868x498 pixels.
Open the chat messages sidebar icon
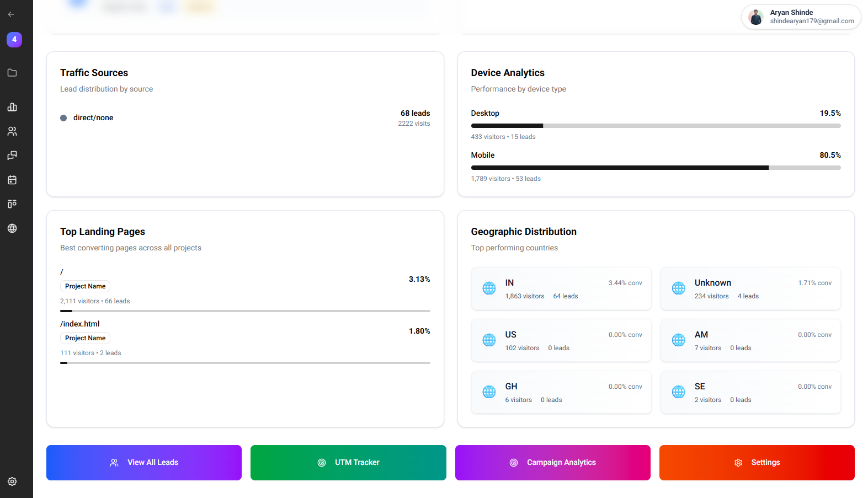pos(12,156)
